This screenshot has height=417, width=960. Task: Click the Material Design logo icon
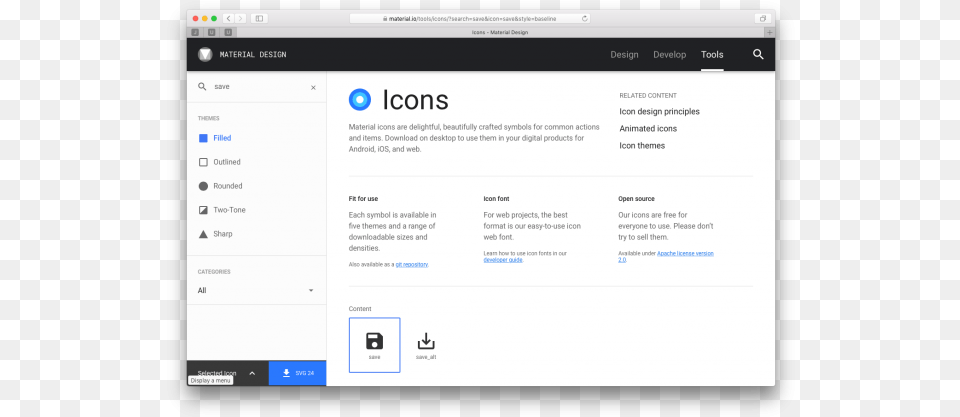pyautogui.click(x=205, y=54)
